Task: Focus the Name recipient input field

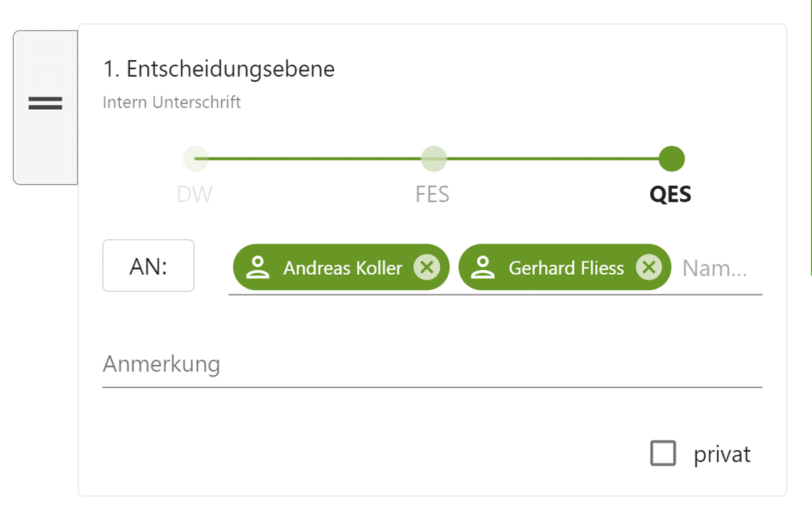Action: click(x=720, y=269)
